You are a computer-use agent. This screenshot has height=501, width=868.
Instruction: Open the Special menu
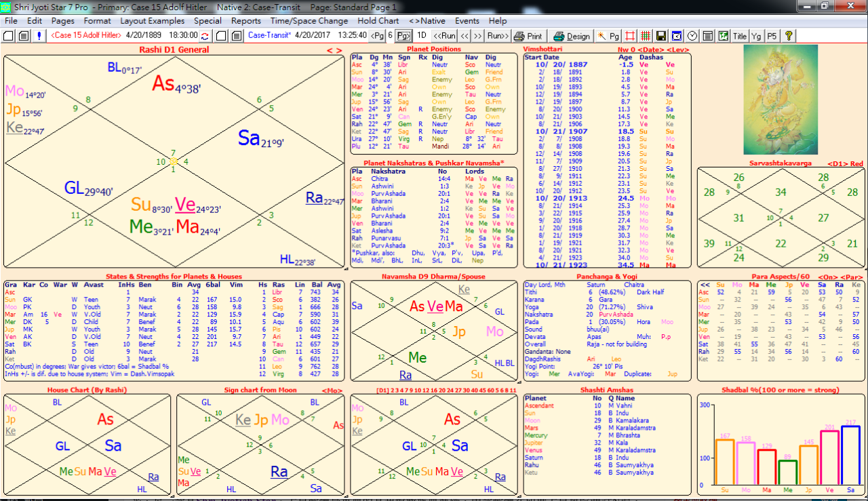pos(208,21)
